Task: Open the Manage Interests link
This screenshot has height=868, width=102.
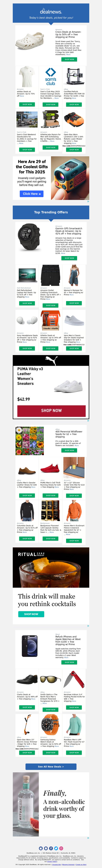Action: [x=68, y=864]
